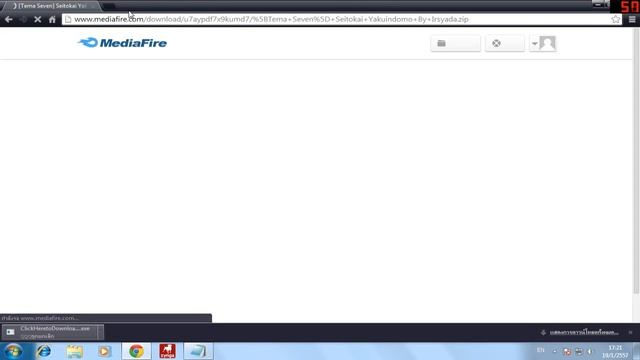This screenshot has height=360, width=640.
Task: Click the forward navigation arrow
Action: click(x=23, y=19)
